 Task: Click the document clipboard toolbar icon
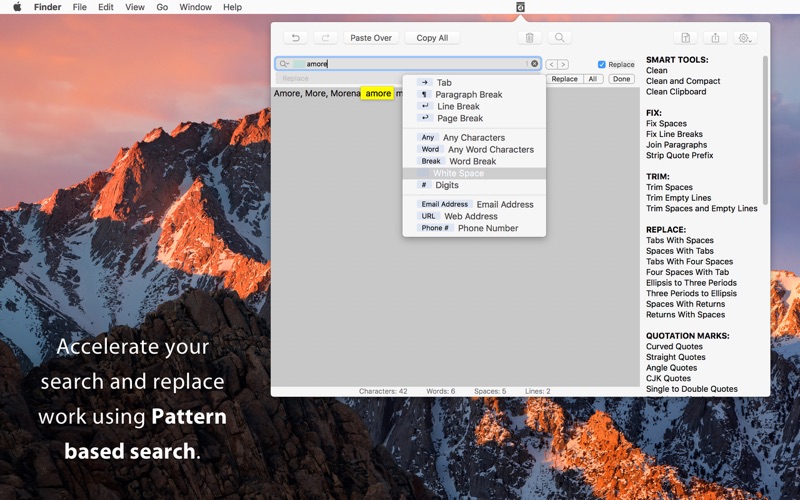[685, 38]
